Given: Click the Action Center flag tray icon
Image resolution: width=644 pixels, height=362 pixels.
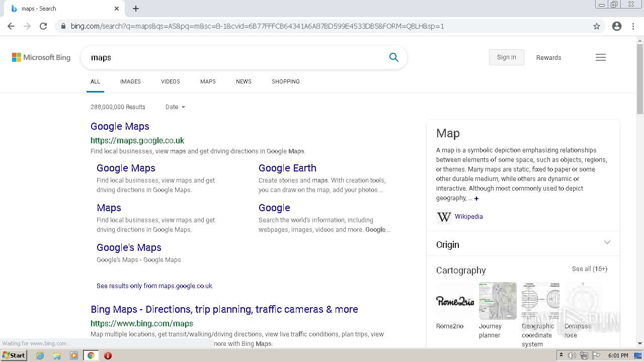Looking at the screenshot, I should (596, 355).
